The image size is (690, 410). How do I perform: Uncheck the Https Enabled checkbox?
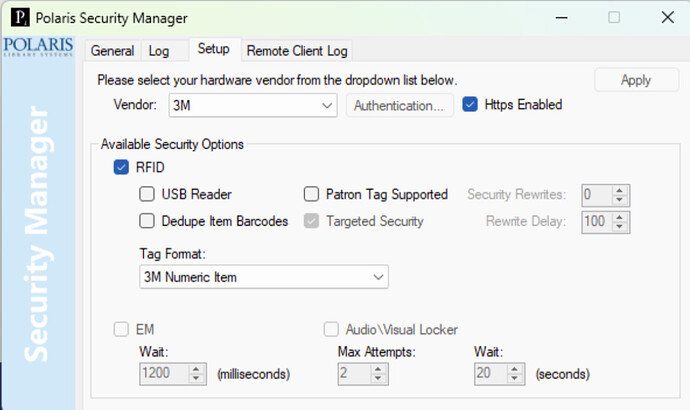click(x=470, y=104)
